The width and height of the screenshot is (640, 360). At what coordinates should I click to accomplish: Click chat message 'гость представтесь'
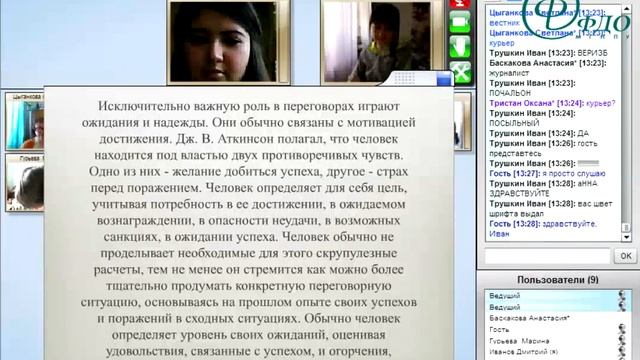click(x=543, y=148)
